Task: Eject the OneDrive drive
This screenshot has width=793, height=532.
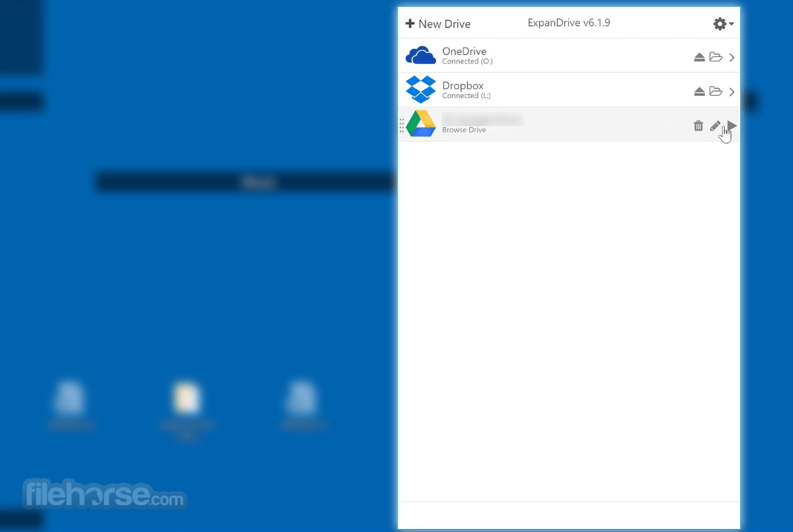Action: pyautogui.click(x=699, y=57)
